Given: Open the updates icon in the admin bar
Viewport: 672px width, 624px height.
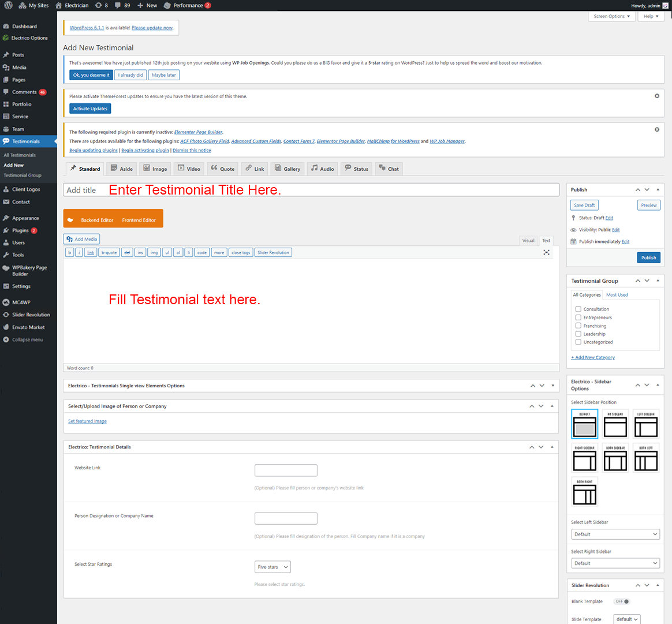Looking at the screenshot, I should [x=99, y=5].
